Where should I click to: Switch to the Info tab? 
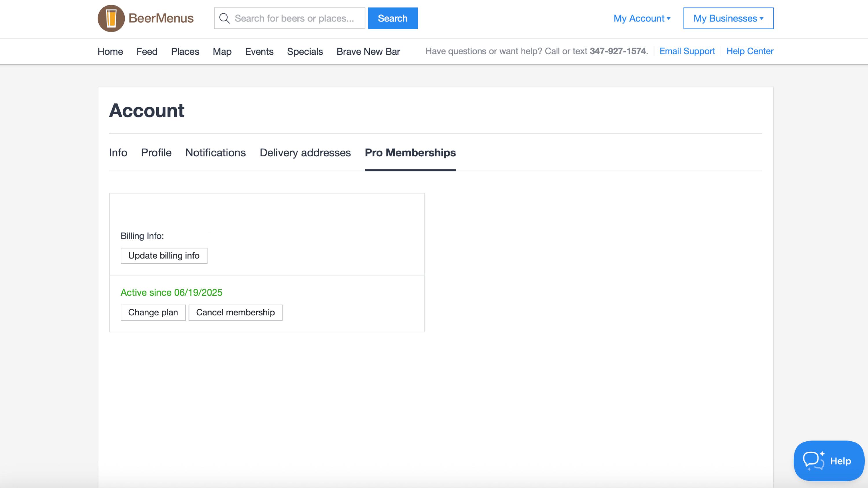[118, 152]
